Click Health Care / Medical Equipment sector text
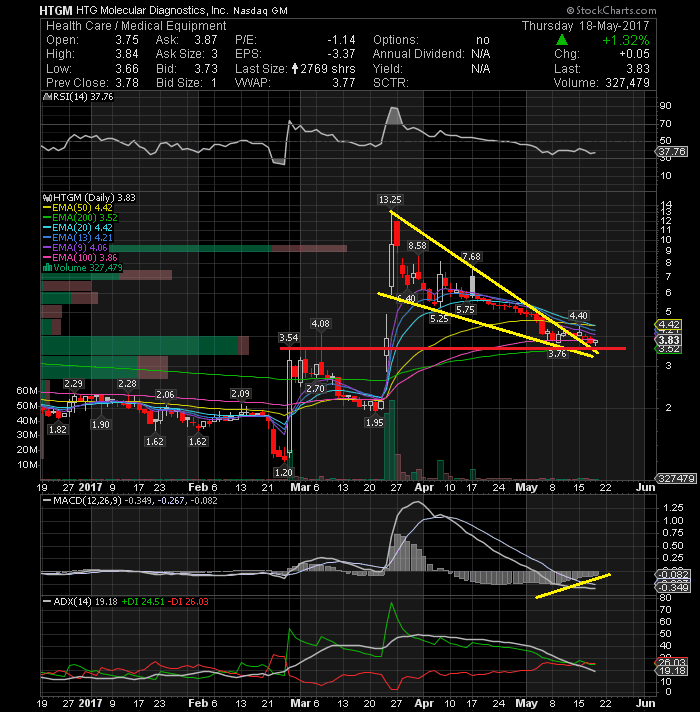 (136, 26)
